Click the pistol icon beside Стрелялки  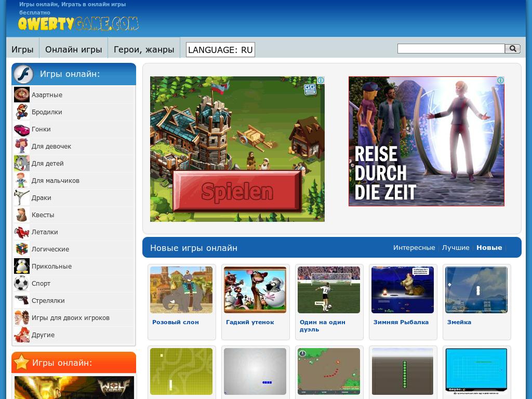(x=22, y=301)
